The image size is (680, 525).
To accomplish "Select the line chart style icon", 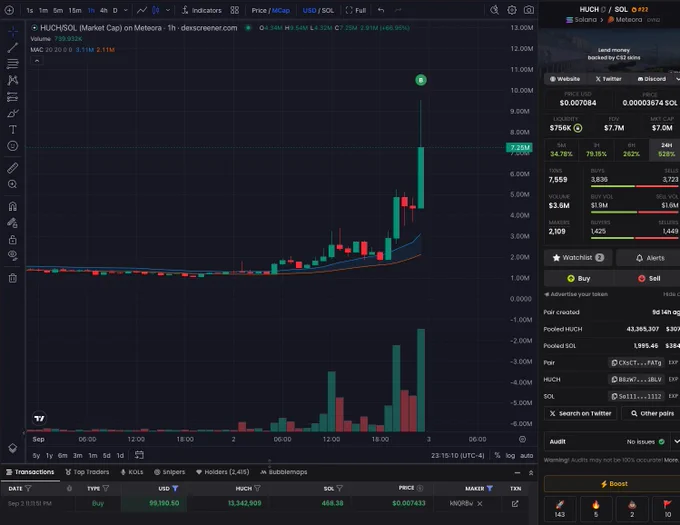I will tap(142, 10).
